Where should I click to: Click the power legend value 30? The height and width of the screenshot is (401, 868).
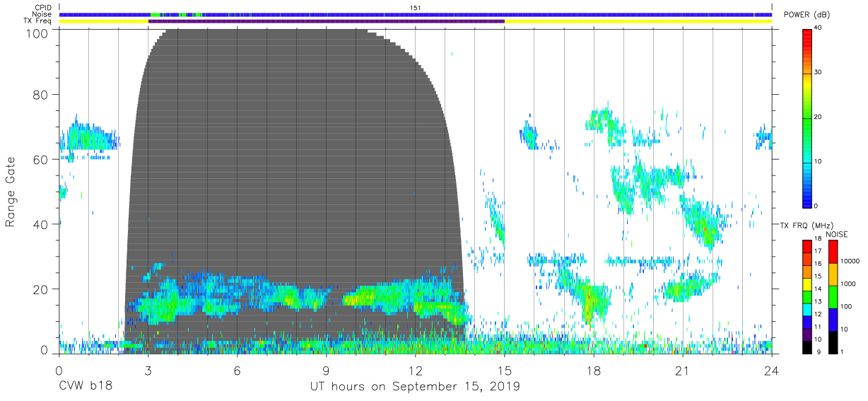pyautogui.click(x=819, y=72)
